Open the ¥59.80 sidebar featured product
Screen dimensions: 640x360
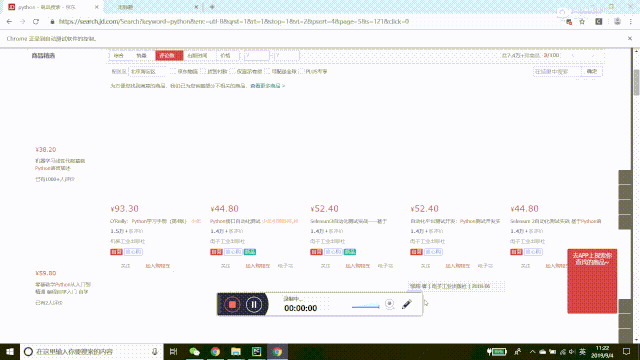click(63, 288)
